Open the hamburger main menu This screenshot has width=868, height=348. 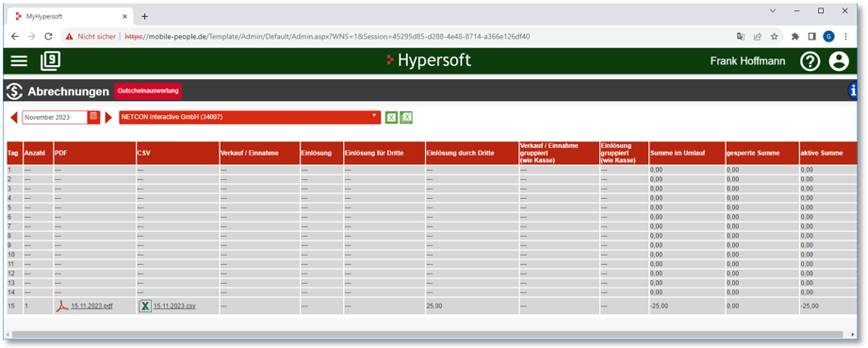20,61
